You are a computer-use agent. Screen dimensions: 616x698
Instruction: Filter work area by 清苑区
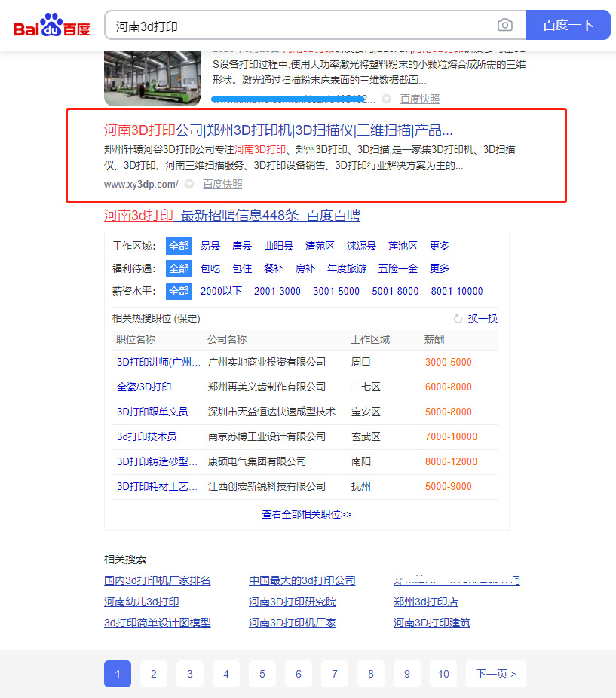tap(320, 246)
